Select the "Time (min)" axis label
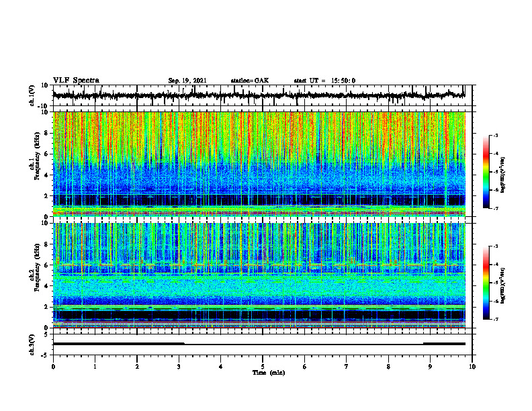 pos(269,373)
